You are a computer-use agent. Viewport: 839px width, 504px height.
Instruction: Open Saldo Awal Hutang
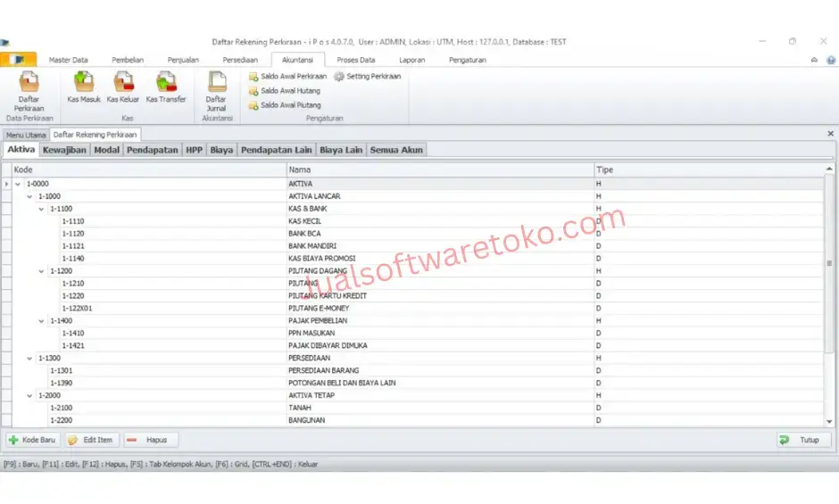[285, 91]
